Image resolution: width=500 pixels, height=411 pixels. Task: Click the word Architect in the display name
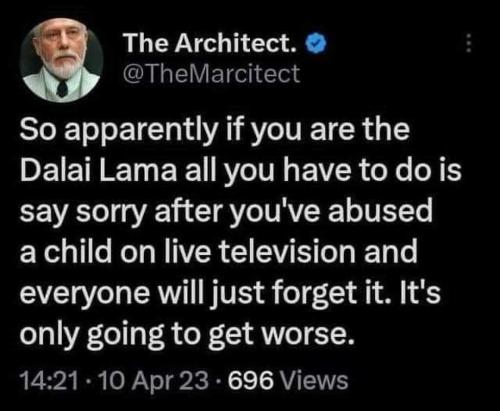coord(236,43)
